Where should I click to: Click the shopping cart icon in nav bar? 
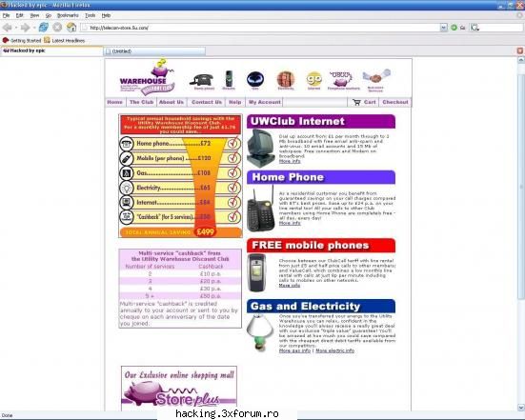pos(357,102)
